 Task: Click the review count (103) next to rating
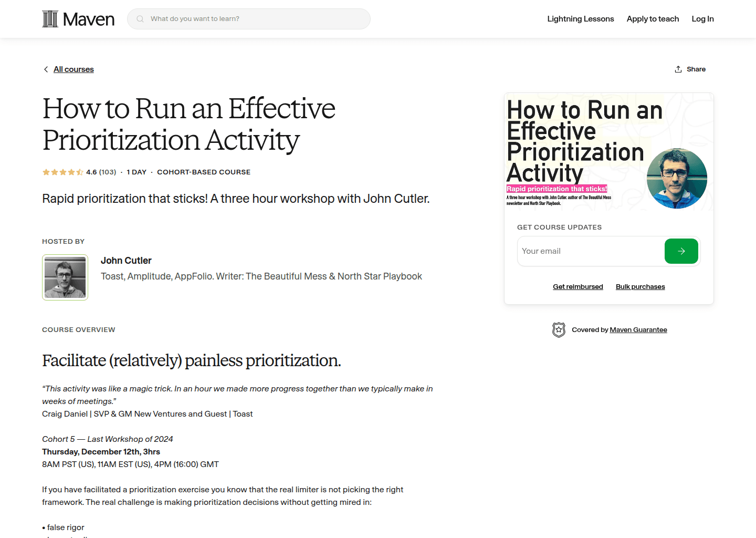pyautogui.click(x=107, y=172)
